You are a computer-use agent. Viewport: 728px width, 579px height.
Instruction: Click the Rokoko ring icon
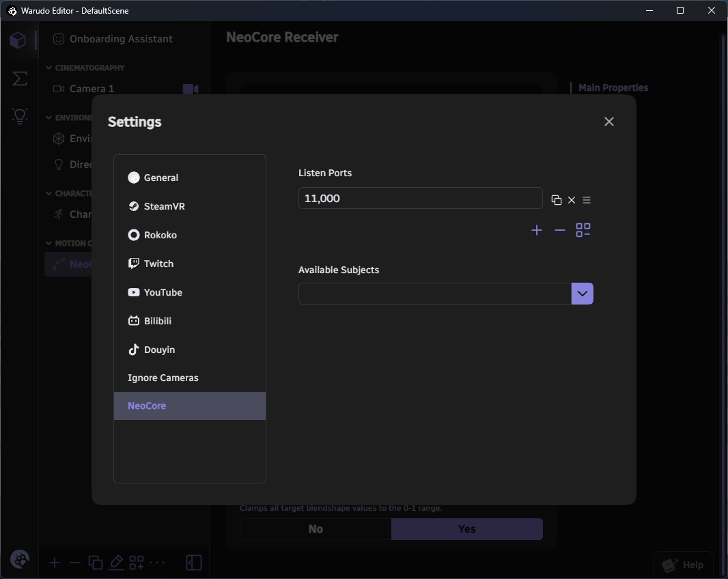[x=134, y=235]
